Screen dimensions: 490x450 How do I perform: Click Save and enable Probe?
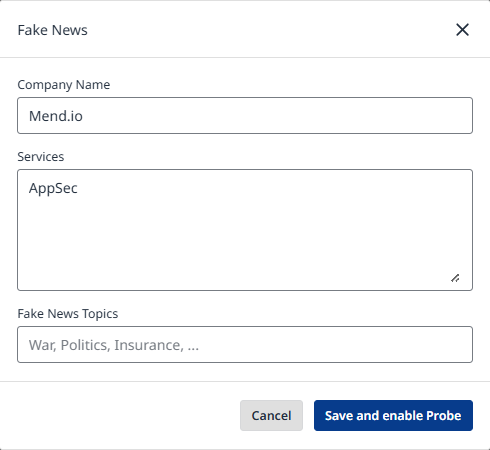(x=393, y=415)
